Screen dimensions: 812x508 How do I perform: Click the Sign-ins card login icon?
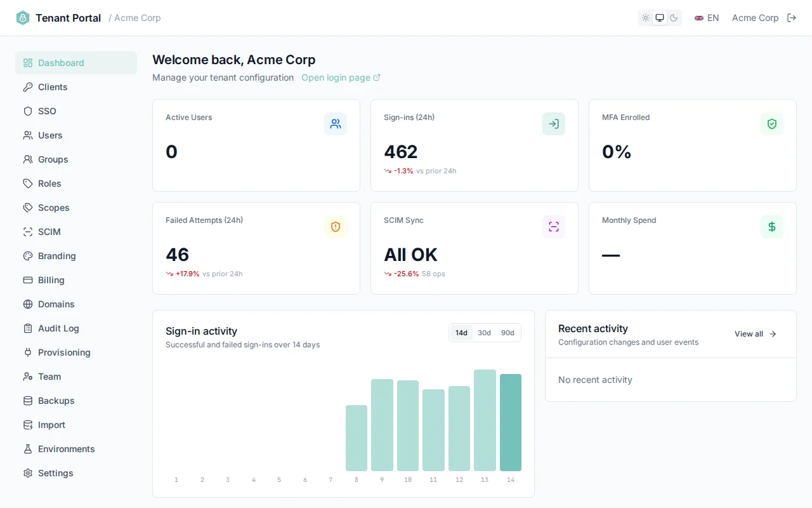[554, 124]
